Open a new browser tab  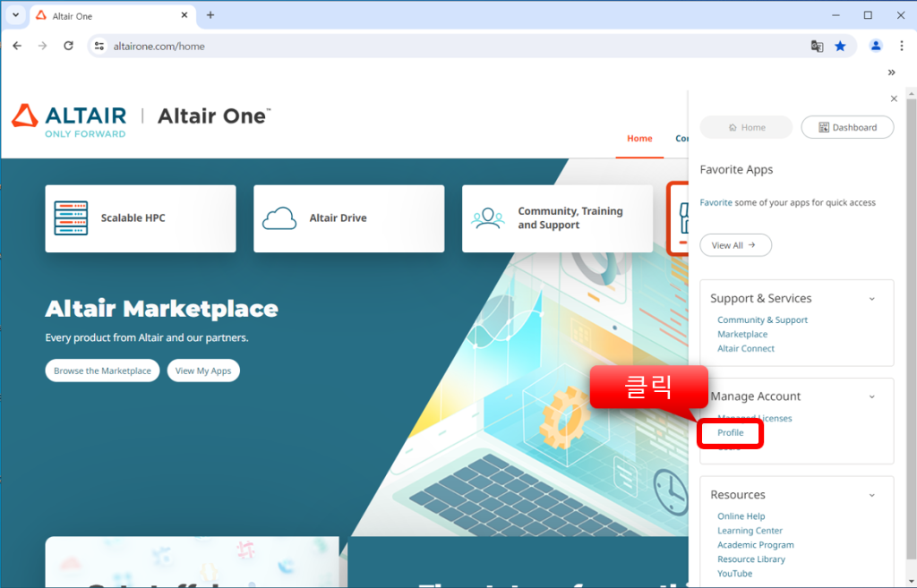[210, 15]
